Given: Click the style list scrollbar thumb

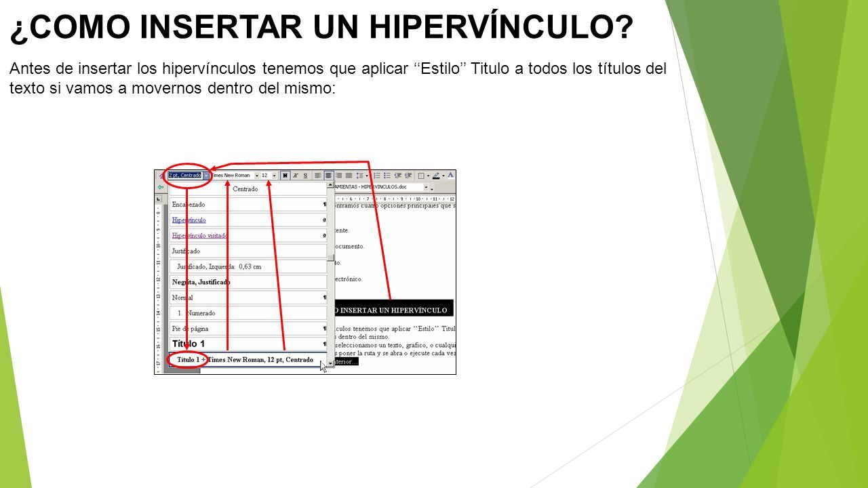Looking at the screenshot, I should point(331,258).
